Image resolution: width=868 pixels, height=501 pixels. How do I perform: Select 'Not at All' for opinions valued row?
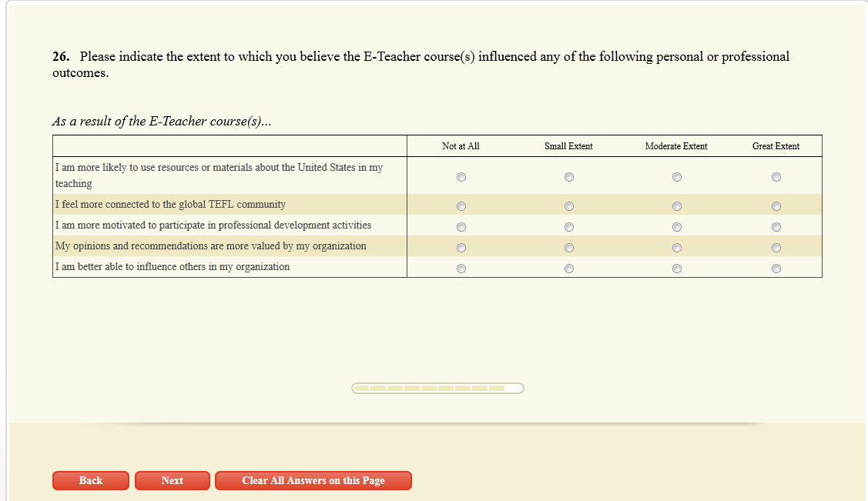tap(461, 248)
